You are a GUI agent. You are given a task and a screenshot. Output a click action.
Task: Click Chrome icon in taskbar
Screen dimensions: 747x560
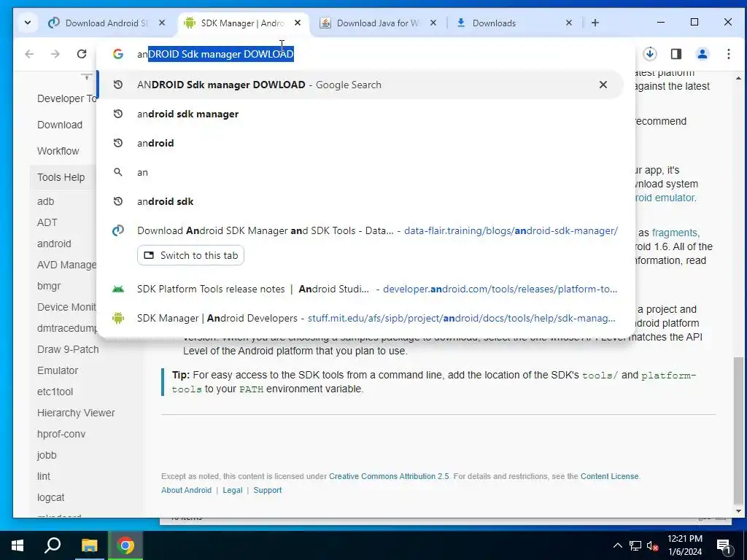coord(125,545)
